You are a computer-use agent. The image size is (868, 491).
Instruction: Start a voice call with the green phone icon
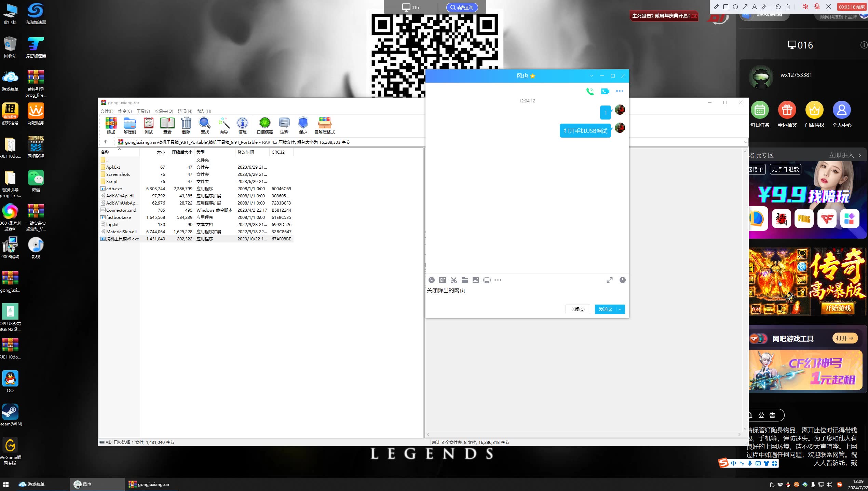[590, 91]
